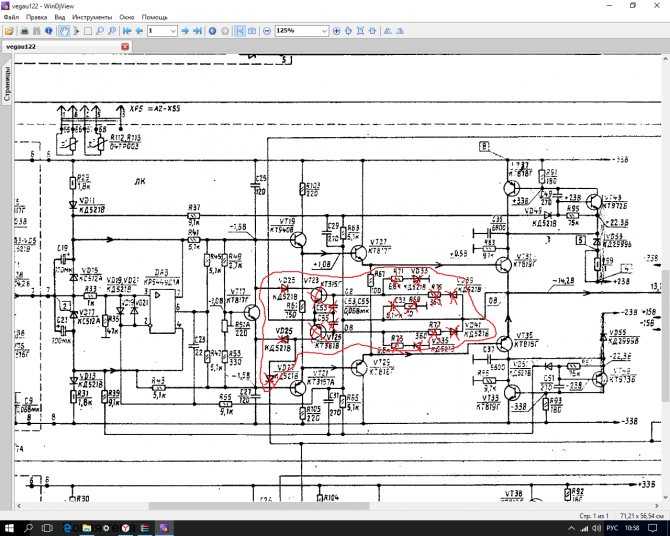Click the navigate forward round button
This screenshot has width=670, height=536.
click(x=225, y=31)
